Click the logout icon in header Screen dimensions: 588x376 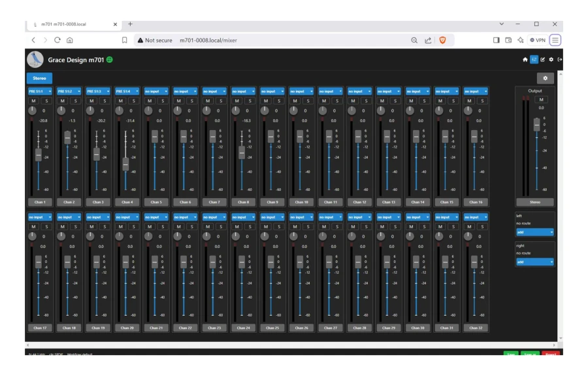[x=559, y=60]
